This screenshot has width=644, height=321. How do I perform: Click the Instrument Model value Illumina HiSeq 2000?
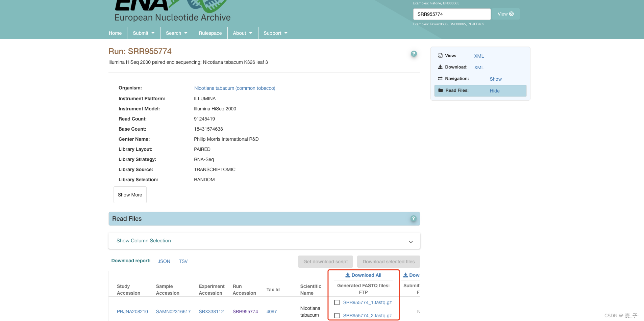point(215,109)
